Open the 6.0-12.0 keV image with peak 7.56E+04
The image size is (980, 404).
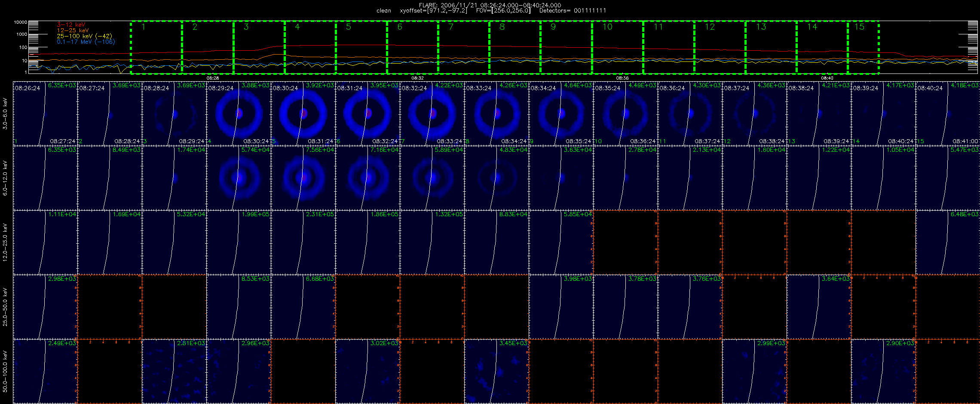click(x=303, y=178)
